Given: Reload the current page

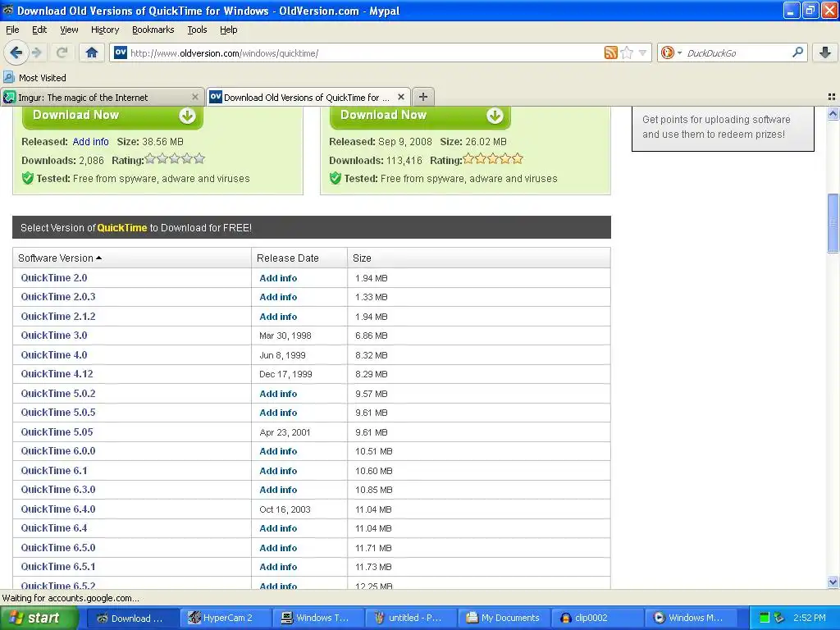Looking at the screenshot, I should coord(62,52).
